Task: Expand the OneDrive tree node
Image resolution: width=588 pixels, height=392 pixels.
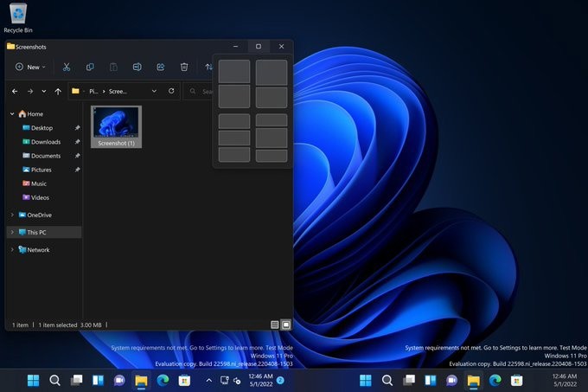Action: coord(12,215)
